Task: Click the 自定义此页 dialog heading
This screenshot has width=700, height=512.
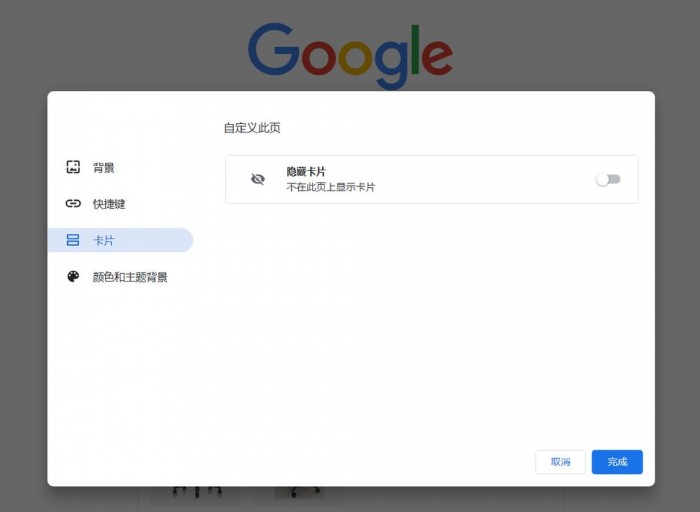Action: click(x=252, y=128)
